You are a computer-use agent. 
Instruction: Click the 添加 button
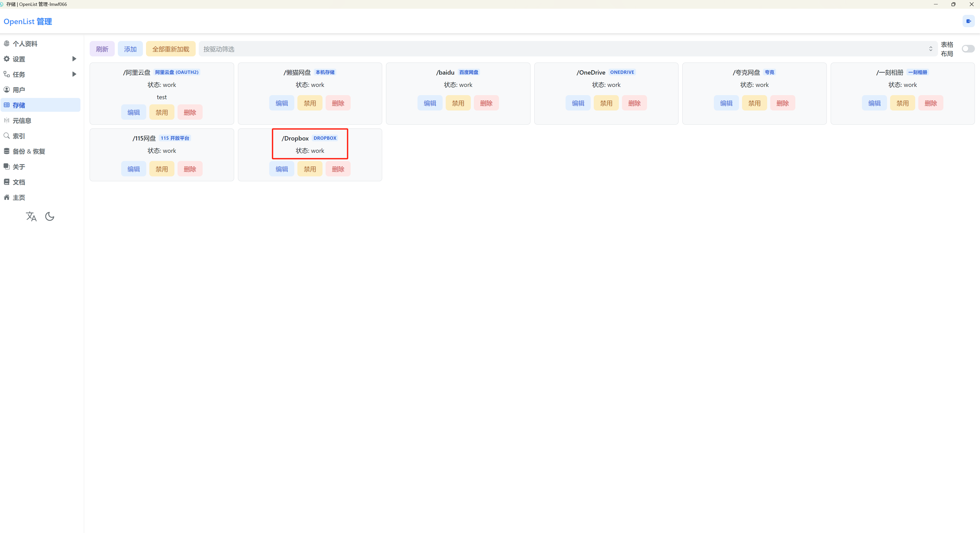coord(130,49)
